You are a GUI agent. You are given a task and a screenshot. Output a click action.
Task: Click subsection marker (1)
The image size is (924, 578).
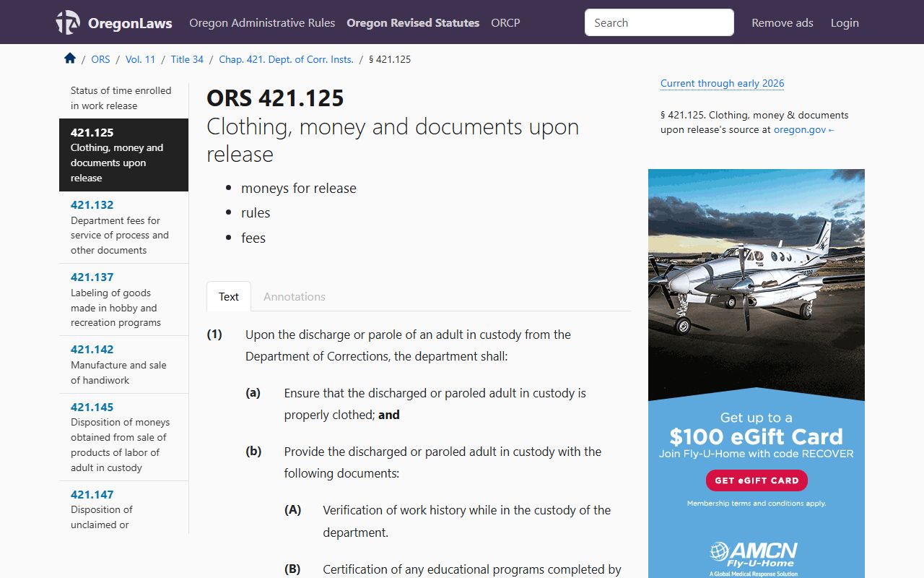(214, 334)
